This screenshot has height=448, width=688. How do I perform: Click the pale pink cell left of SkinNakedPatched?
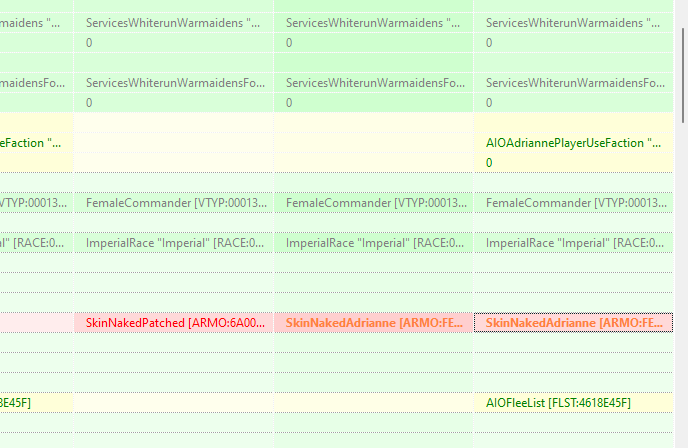point(36,323)
